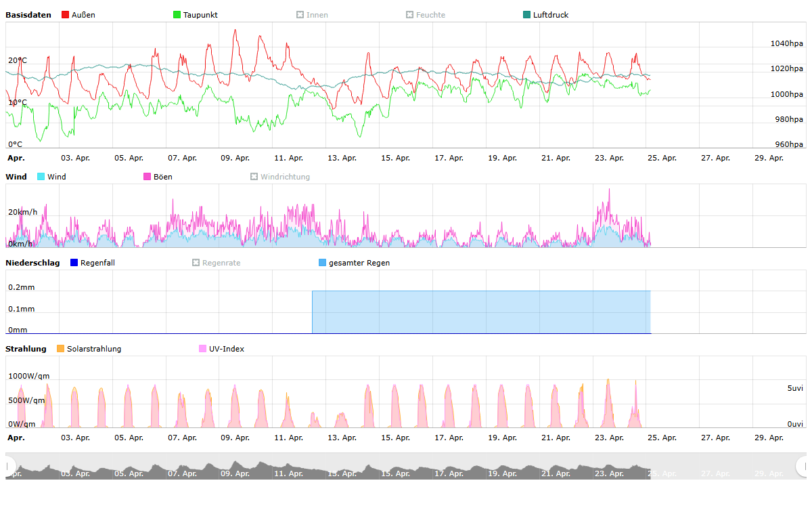812x508 pixels.
Task: Show the disabled Feuchte series
Action: [425, 15]
